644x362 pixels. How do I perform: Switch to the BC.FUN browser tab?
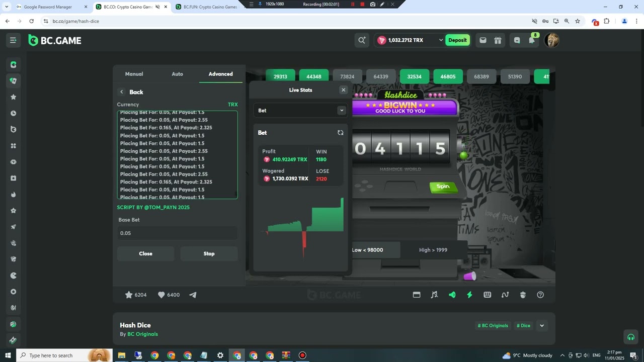coord(209,7)
